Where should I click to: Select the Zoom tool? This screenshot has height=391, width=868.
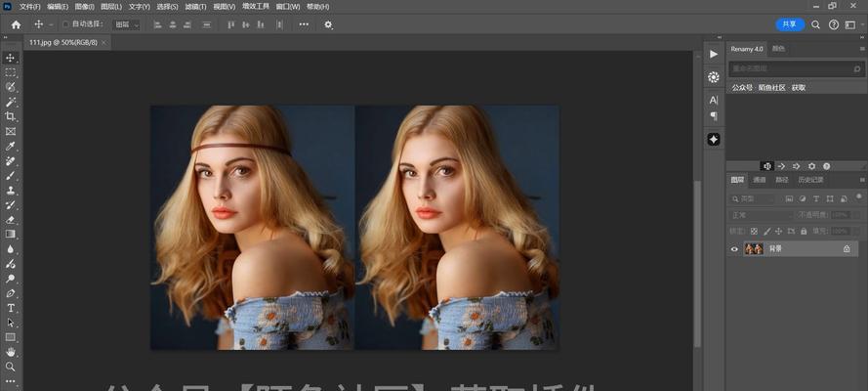tap(10, 367)
